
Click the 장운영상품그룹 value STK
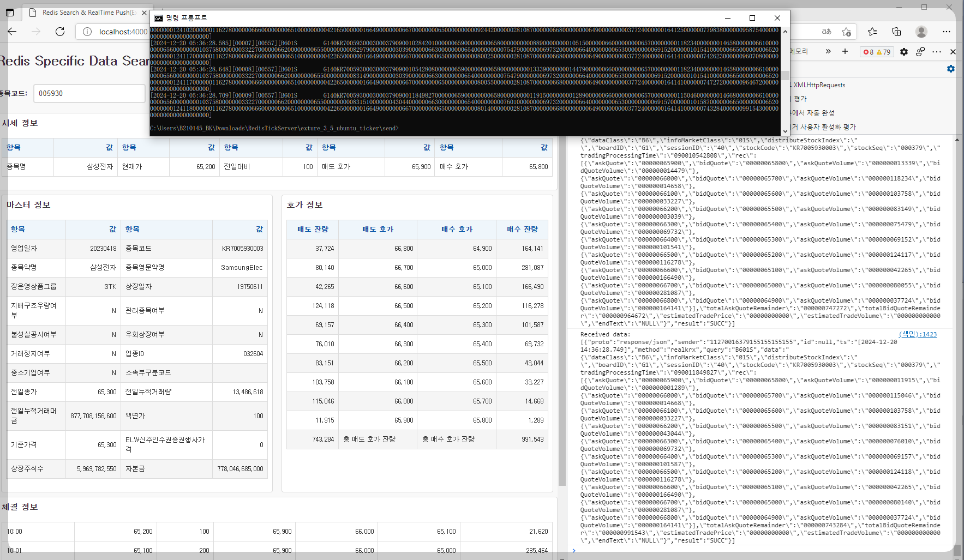[110, 286]
